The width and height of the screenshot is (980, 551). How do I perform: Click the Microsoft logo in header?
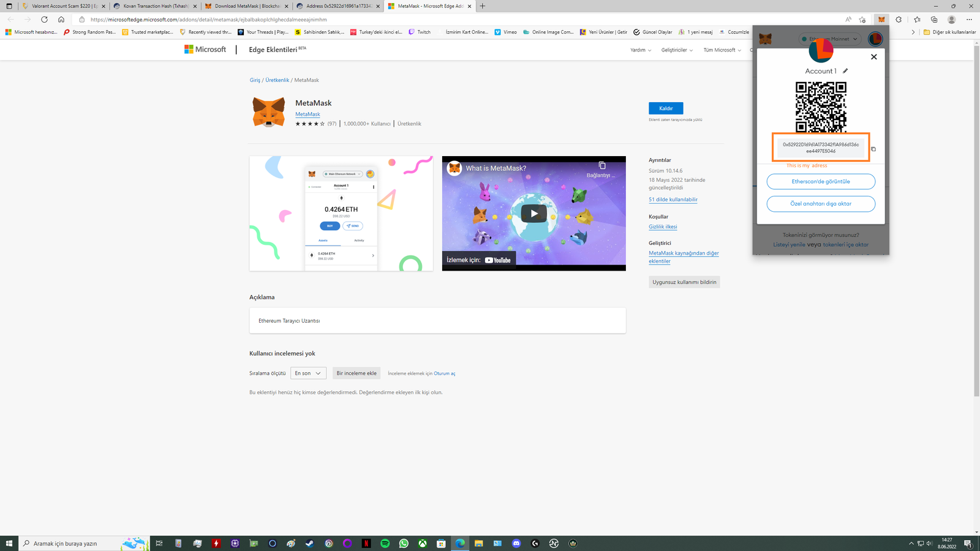tap(205, 50)
